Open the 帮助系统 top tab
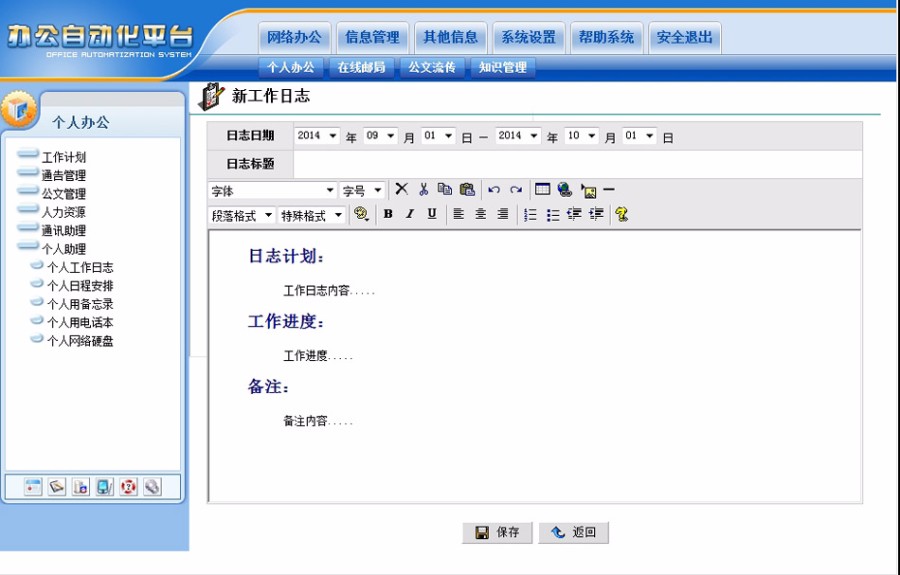The image size is (900, 575). tap(607, 38)
